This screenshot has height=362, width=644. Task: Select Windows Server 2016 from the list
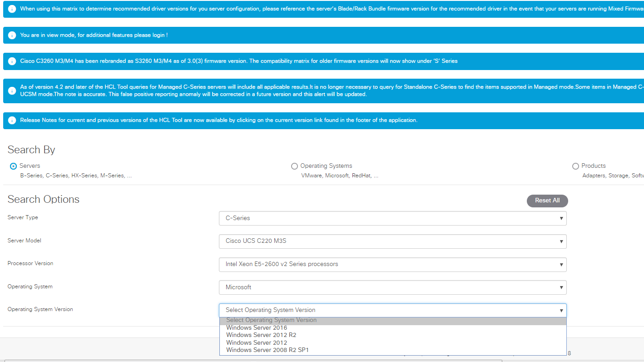257,327
